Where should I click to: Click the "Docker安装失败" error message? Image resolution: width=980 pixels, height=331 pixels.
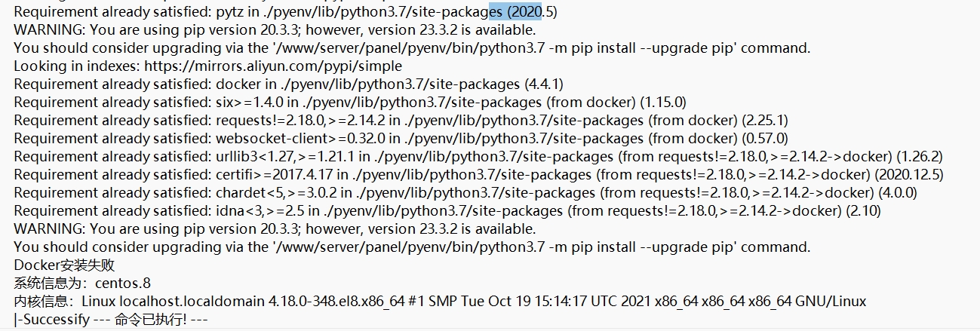pos(64,265)
